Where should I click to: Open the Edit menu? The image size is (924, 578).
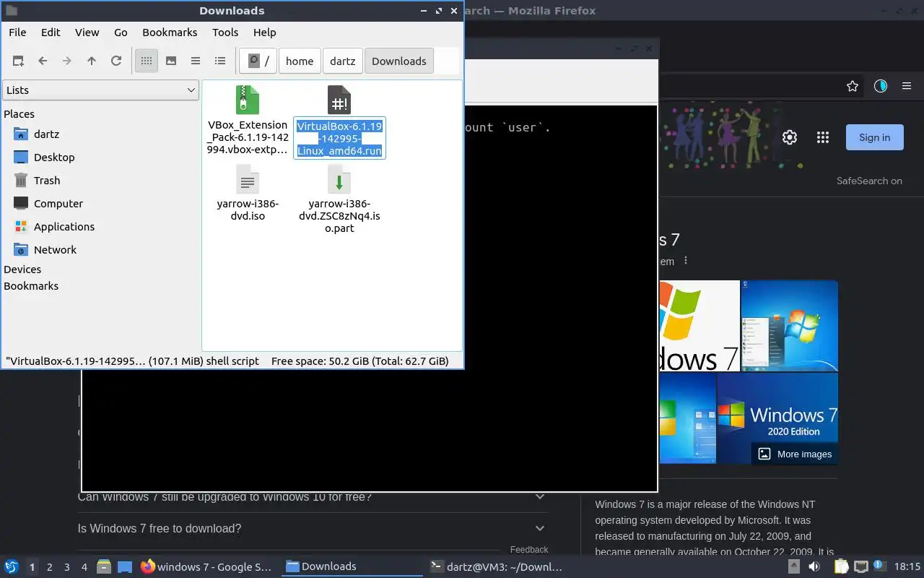pos(51,33)
